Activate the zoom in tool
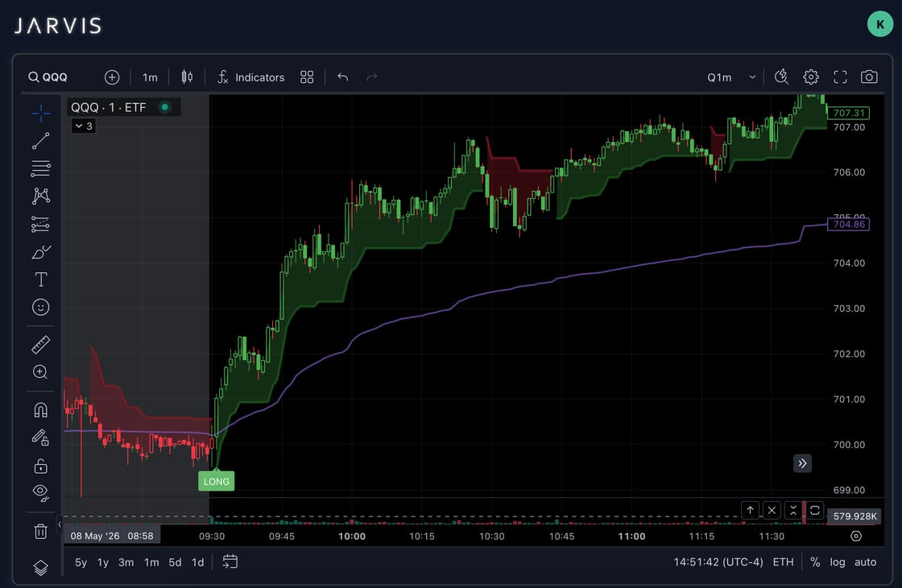The image size is (902, 588). [41, 372]
